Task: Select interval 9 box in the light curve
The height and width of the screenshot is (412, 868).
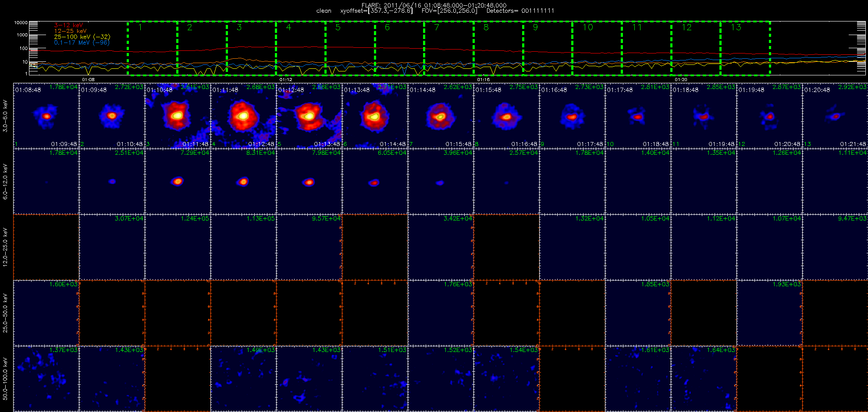Action: click(x=548, y=48)
